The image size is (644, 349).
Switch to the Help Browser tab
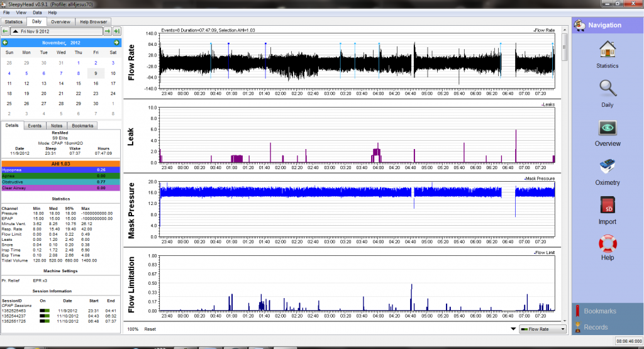[x=93, y=22]
